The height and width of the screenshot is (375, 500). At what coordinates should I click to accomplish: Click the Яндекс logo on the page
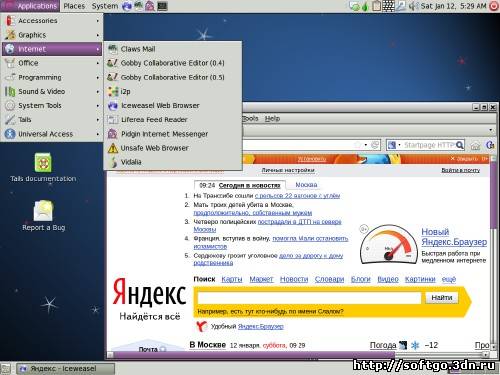click(149, 293)
